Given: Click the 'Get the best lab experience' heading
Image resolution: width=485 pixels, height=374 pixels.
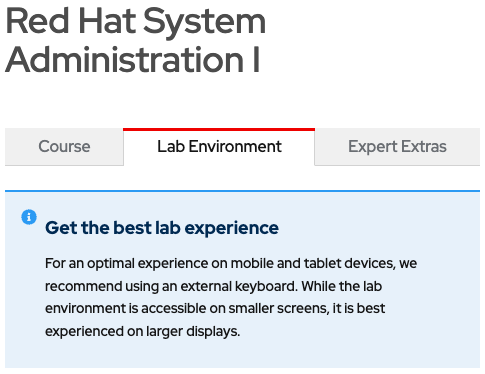Looking at the screenshot, I should [x=162, y=228].
